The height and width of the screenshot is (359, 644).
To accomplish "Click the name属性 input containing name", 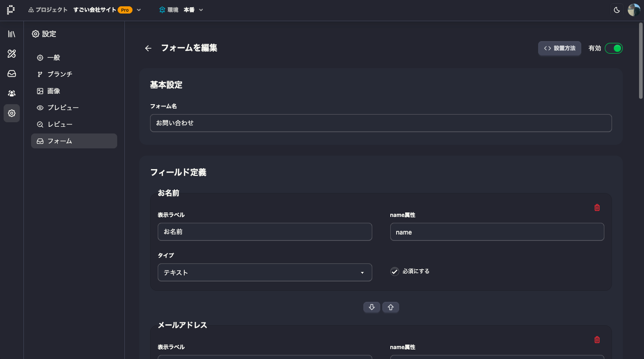I will (497, 232).
